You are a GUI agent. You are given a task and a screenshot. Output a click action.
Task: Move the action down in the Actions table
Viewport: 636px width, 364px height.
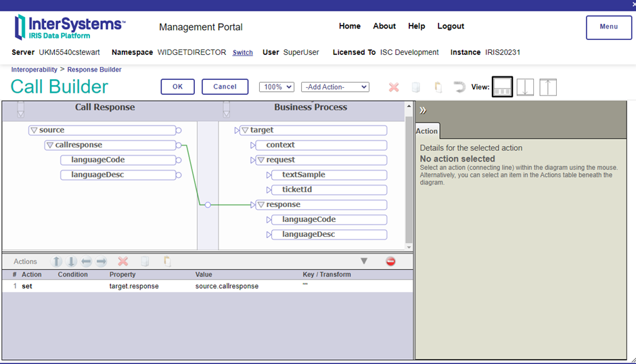72,261
